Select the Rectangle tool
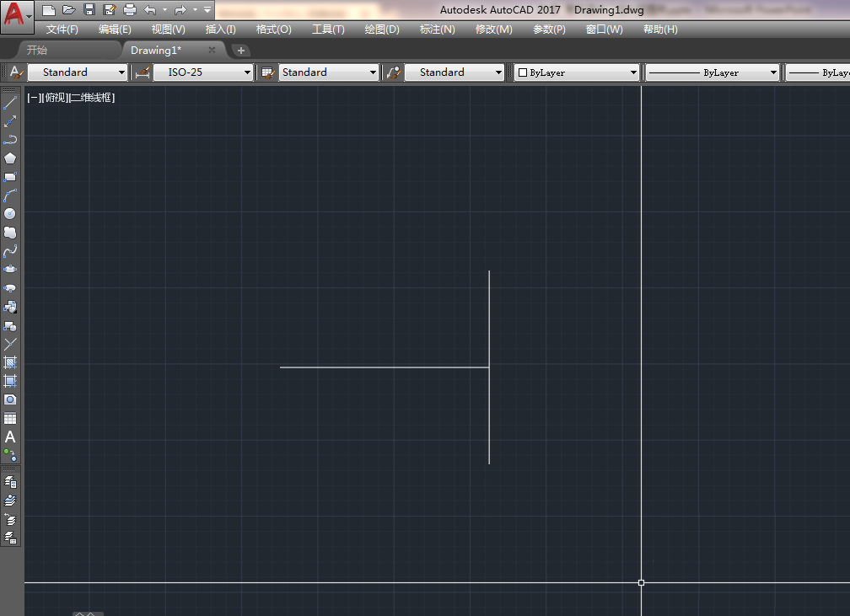Screen dimensions: 850x616 [10, 177]
